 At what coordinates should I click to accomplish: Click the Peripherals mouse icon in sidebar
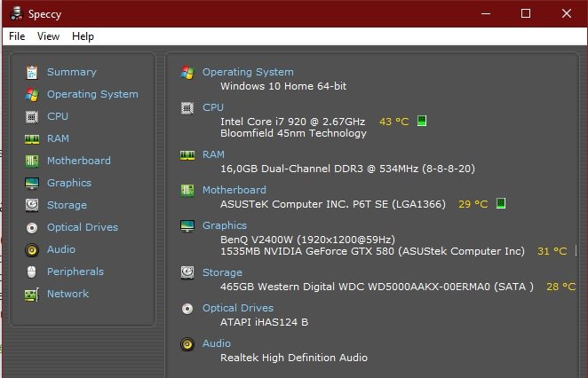click(32, 272)
